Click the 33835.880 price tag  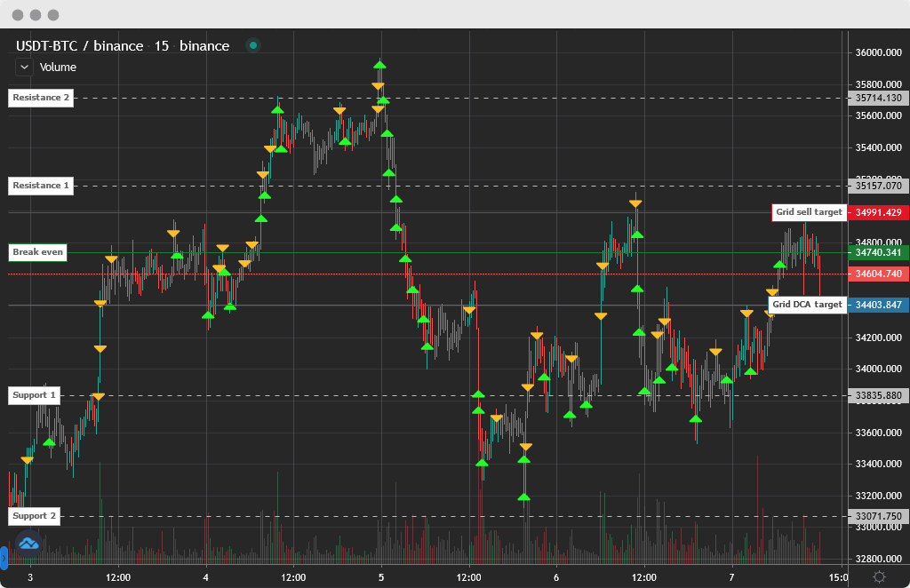878,395
